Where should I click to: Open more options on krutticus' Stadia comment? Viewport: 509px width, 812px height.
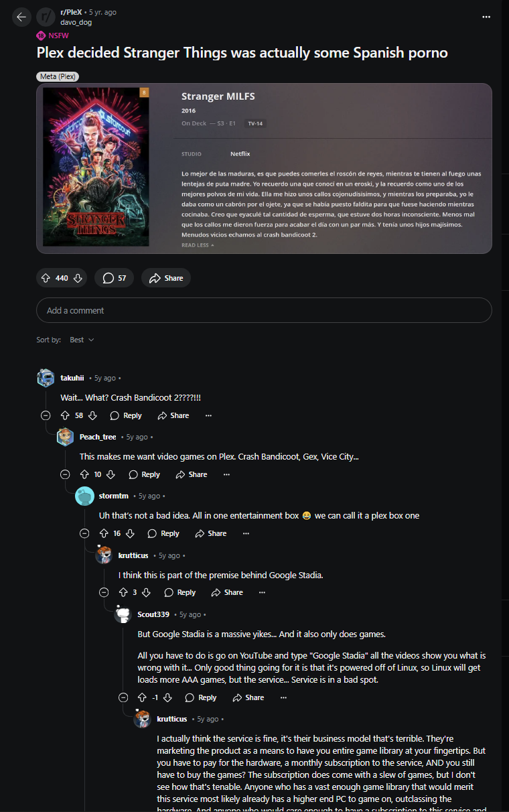click(x=262, y=592)
